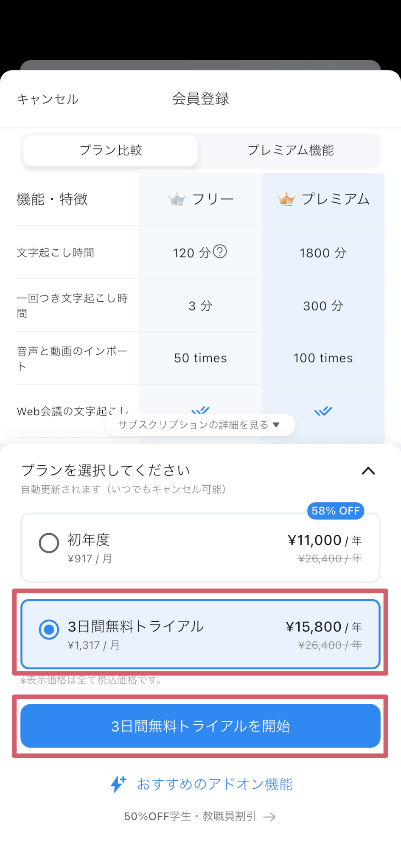Select the 初年度 plan radio button
Image resolution: width=401 pixels, height=868 pixels.
pos(49,543)
